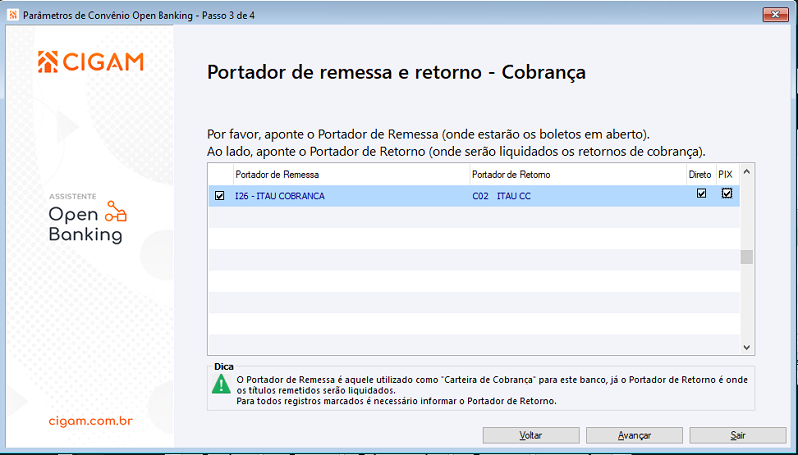
Task: Click the grid scrollbar up arrow
Action: click(747, 172)
